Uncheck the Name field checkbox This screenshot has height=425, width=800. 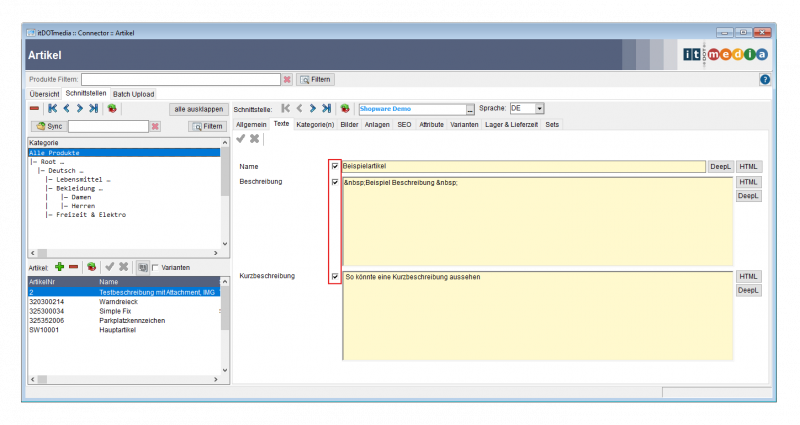pos(334,166)
